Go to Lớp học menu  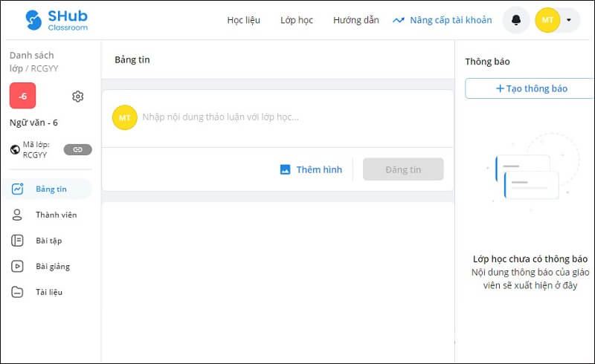297,20
